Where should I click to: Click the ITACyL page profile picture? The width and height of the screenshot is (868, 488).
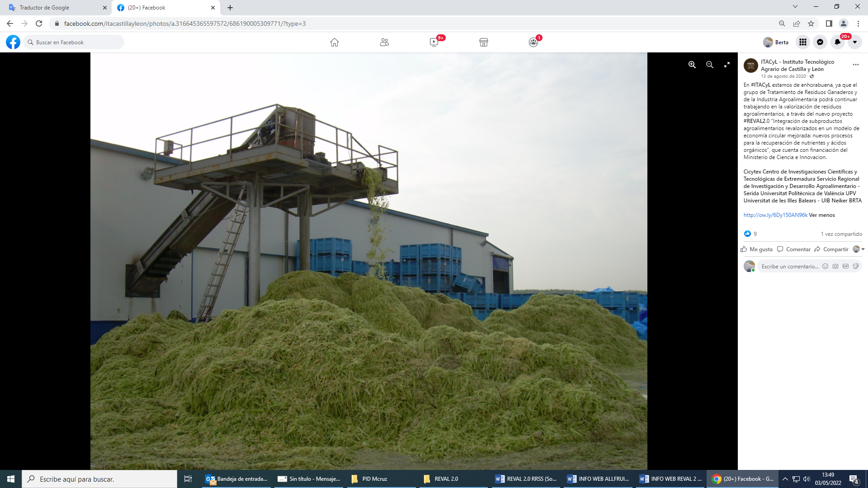(x=751, y=65)
